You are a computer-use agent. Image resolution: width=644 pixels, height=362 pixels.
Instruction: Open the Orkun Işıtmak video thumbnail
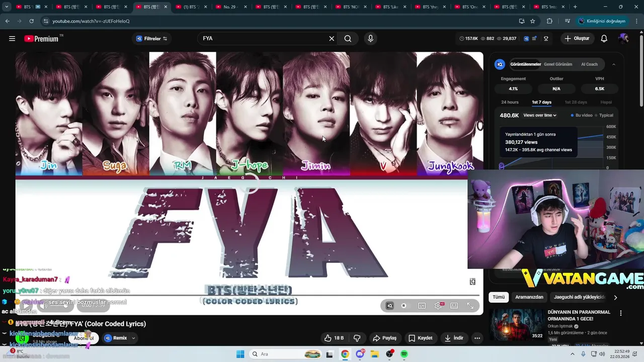tap(516, 324)
